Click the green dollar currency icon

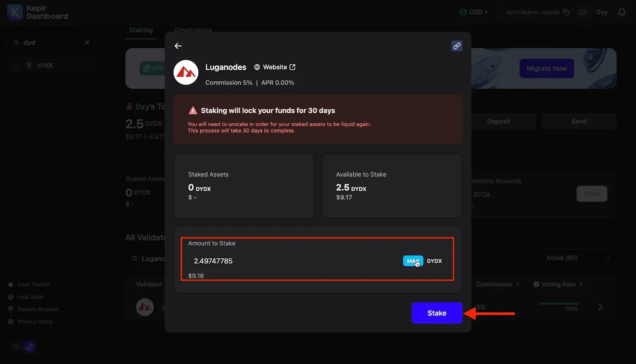click(x=463, y=12)
